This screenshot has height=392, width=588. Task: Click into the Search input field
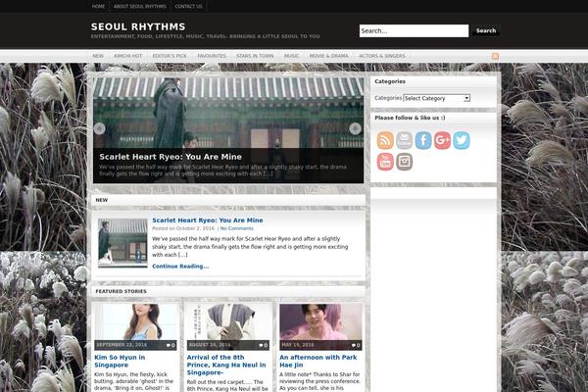tap(414, 30)
